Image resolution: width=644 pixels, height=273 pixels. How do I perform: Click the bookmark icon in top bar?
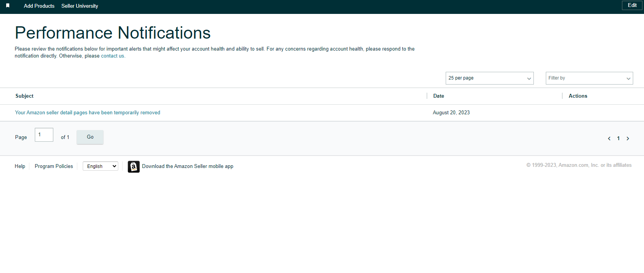click(x=8, y=6)
